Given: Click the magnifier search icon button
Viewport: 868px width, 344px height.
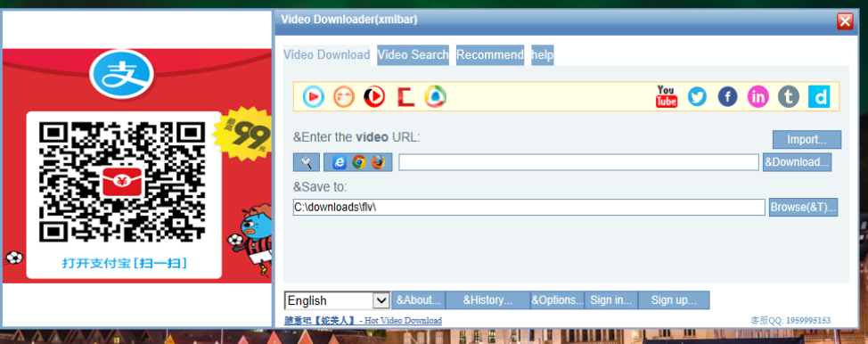Looking at the screenshot, I should coord(307,162).
